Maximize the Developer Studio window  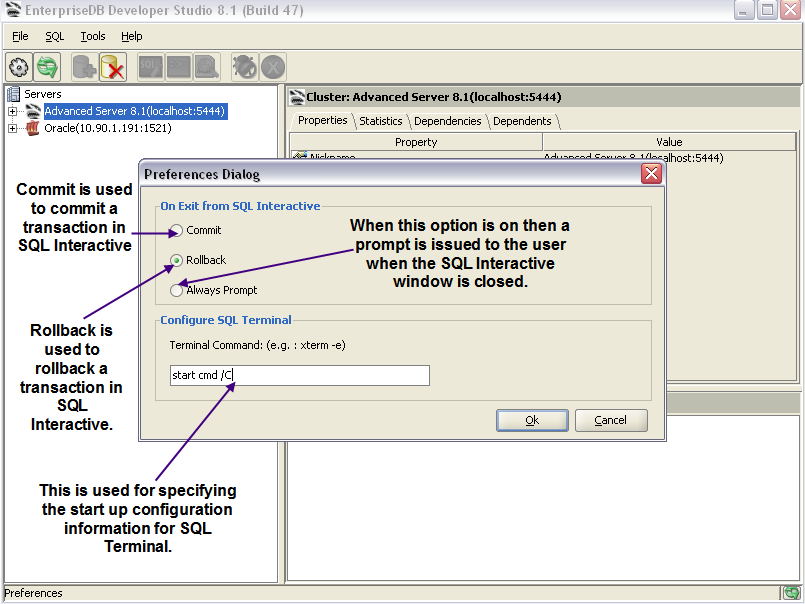pos(767,10)
